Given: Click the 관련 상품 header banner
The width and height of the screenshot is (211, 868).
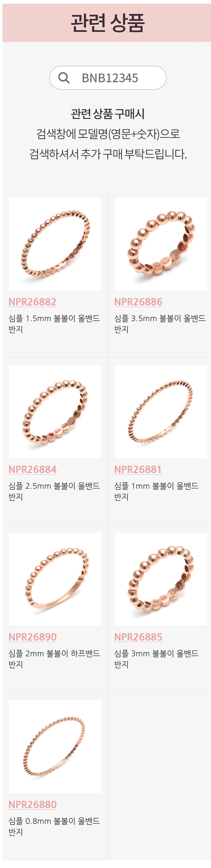Looking at the screenshot, I should click(106, 23).
